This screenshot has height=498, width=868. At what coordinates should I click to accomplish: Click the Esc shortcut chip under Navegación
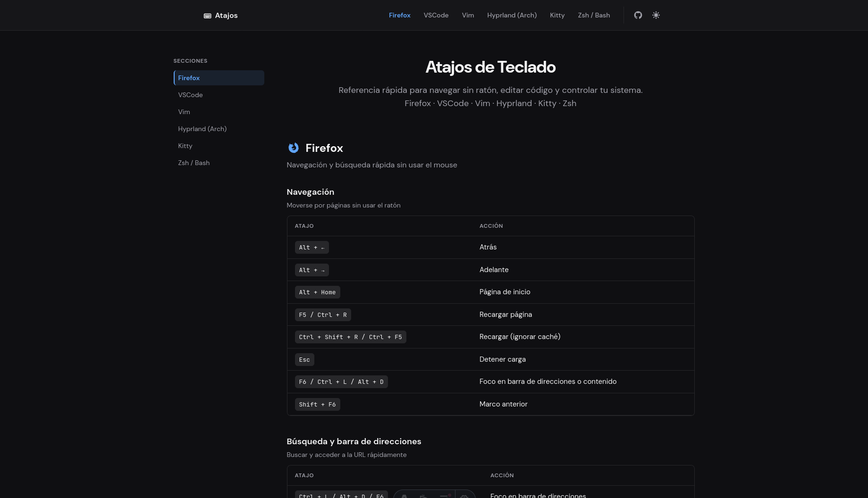[304, 359]
